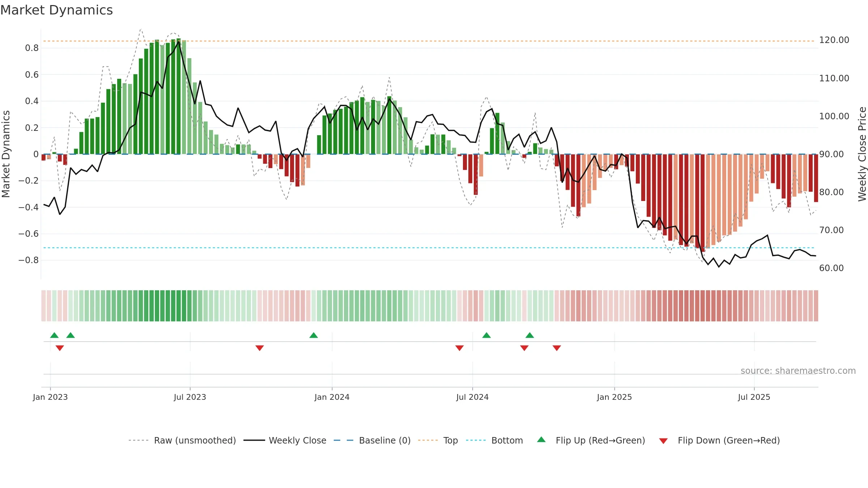
Task: Click the tallest green bar near June 2023
Action: tap(179, 96)
